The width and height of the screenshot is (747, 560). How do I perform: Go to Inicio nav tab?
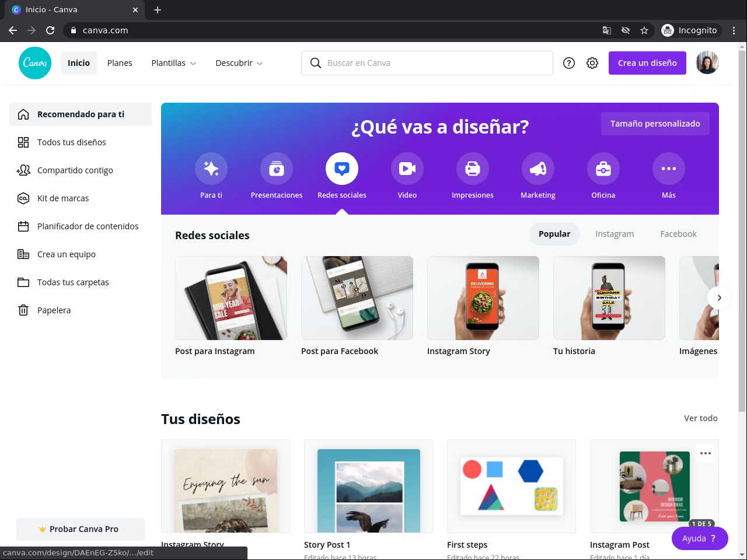coord(79,63)
